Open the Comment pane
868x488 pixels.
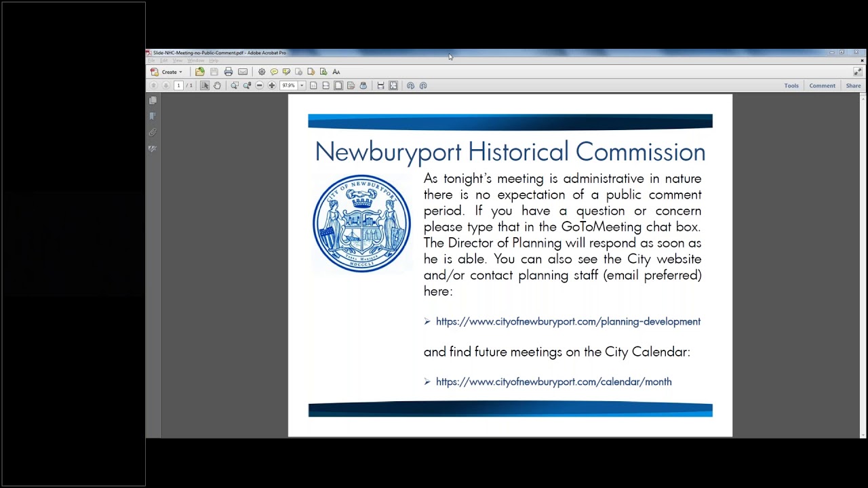click(x=822, y=85)
